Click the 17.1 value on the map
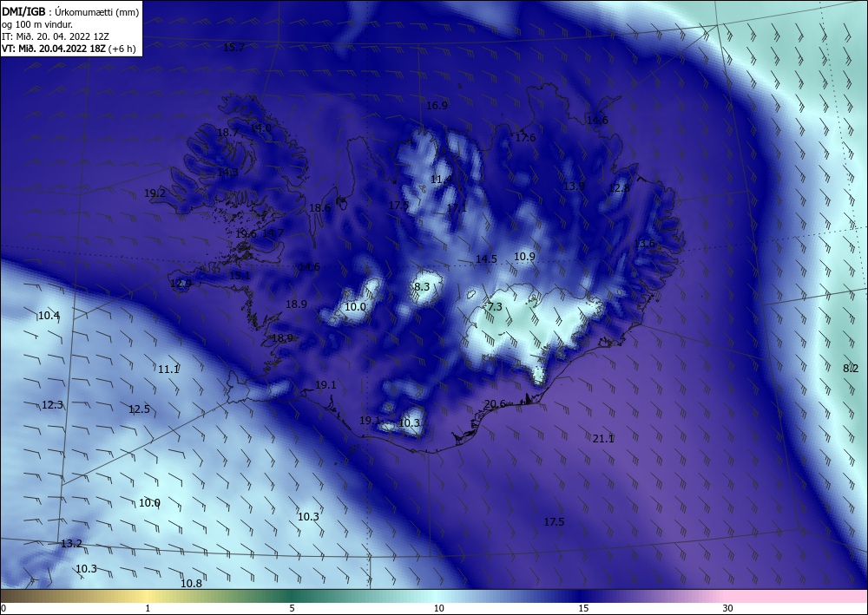 point(457,208)
